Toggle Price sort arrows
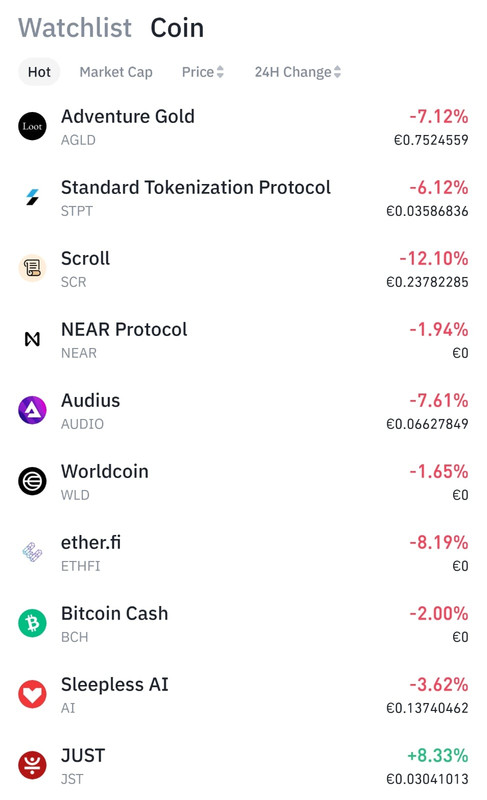 [220, 72]
